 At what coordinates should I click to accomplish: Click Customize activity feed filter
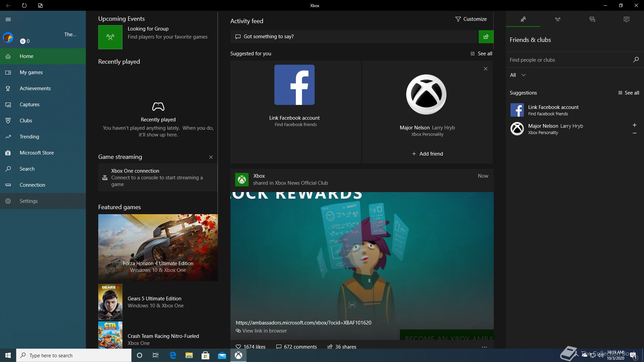click(x=471, y=19)
